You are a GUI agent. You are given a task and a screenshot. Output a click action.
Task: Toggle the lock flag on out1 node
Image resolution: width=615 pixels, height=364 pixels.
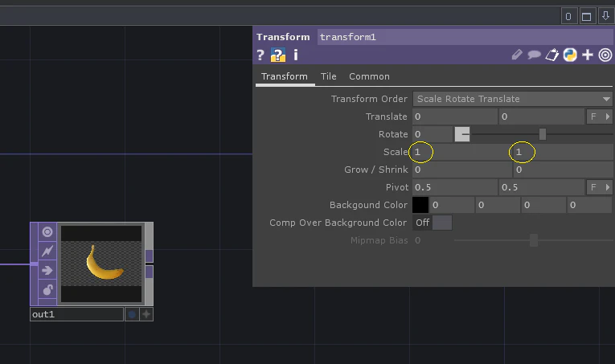click(47, 290)
